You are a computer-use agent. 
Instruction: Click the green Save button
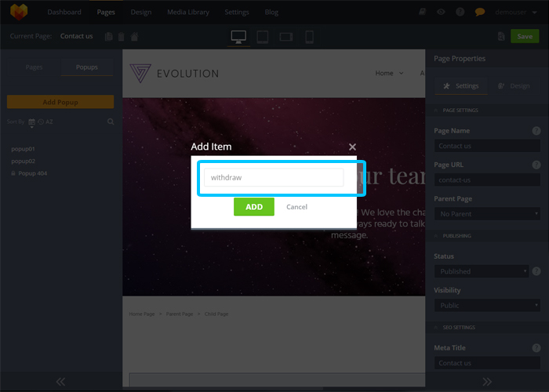525,36
